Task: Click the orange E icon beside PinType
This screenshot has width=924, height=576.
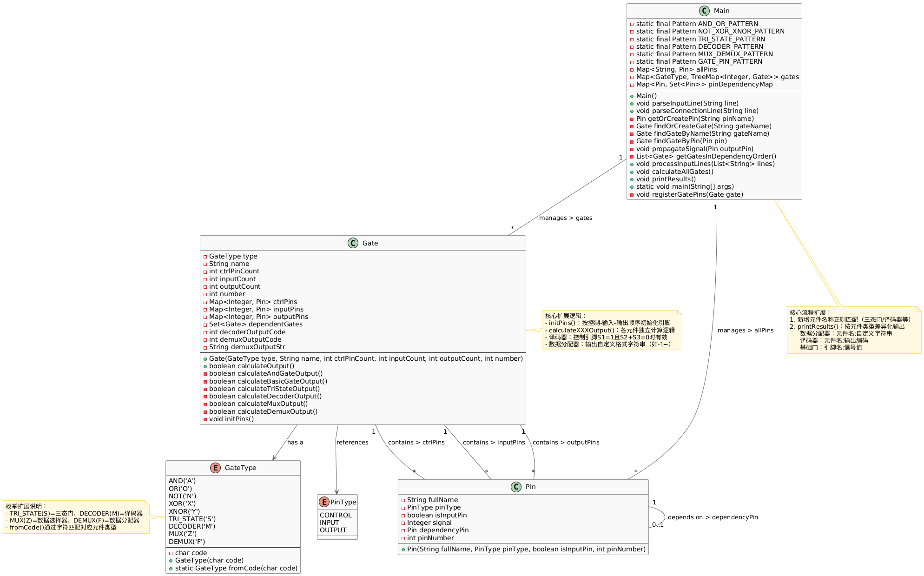Action: point(324,502)
